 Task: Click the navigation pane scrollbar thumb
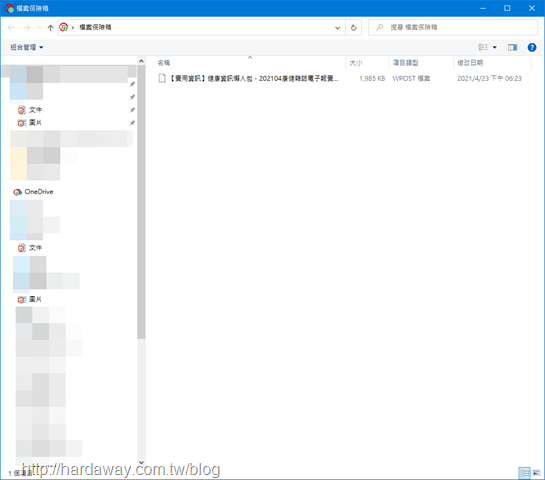141,202
